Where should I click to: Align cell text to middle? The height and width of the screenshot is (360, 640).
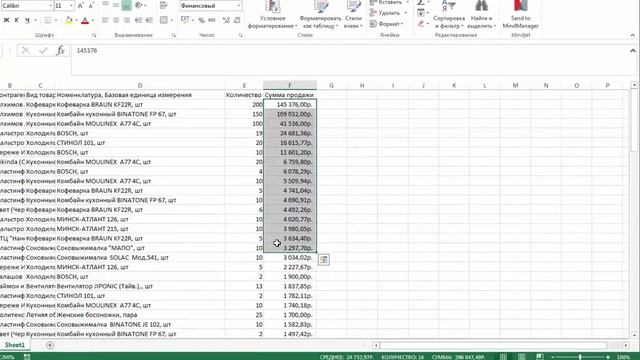click(x=116, y=5)
